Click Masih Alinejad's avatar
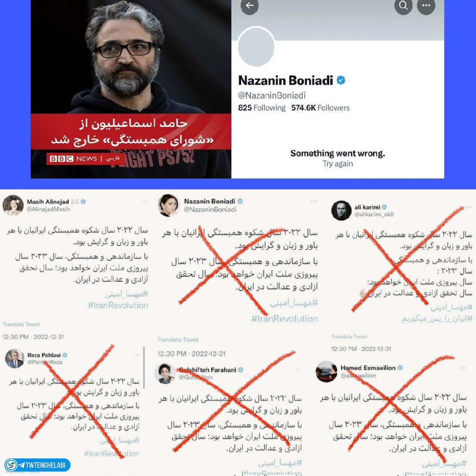The height and width of the screenshot is (476, 476). click(13, 205)
